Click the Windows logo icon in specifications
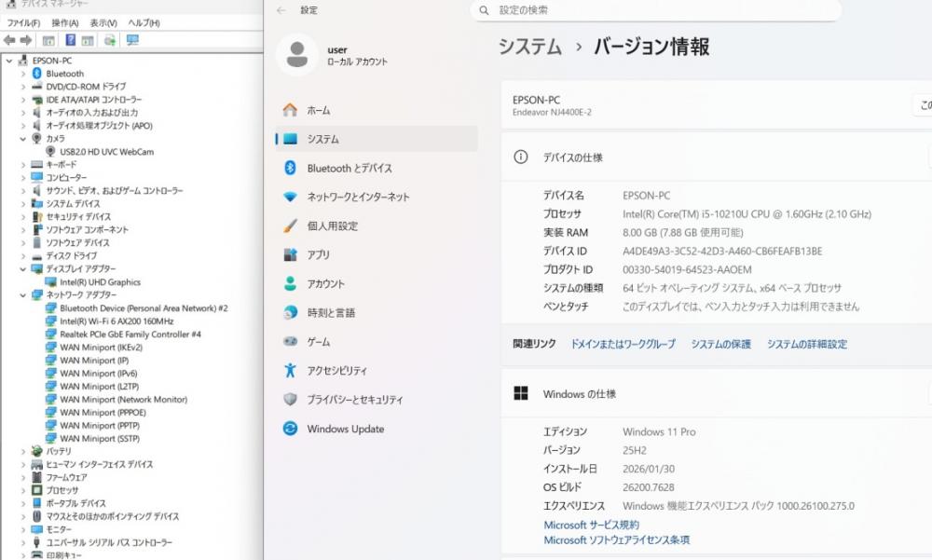 pyautogui.click(x=521, y=393)
